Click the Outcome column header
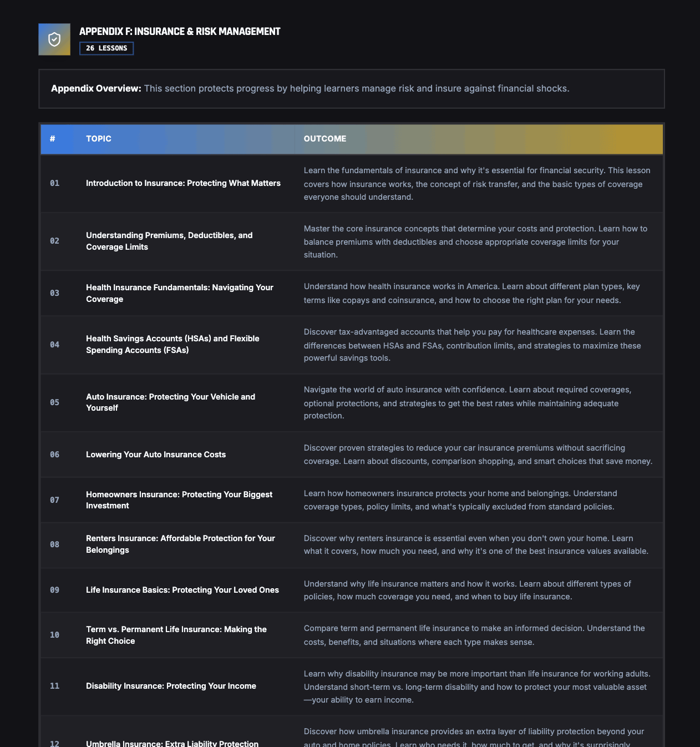The height and width of the screenshot is (747, 700). (x=325, y=139)
